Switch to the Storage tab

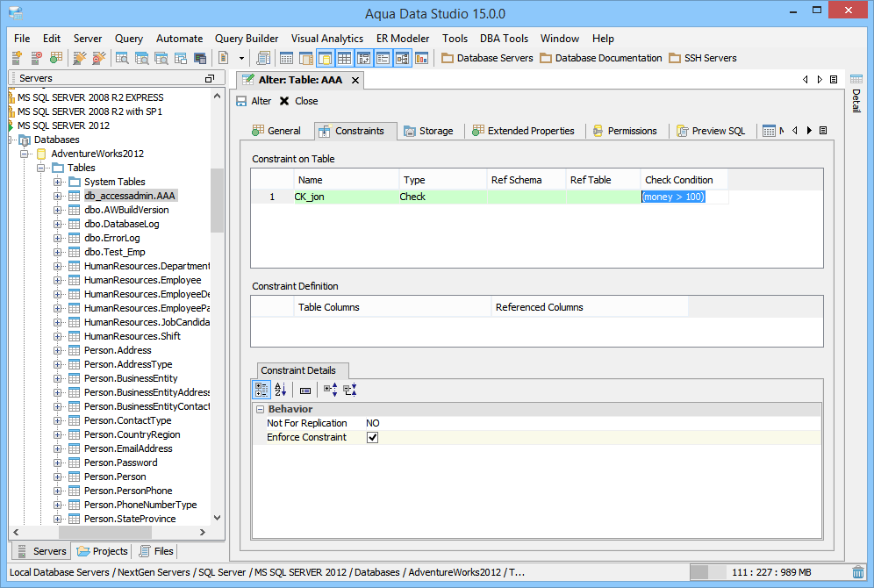click(428, 131)
